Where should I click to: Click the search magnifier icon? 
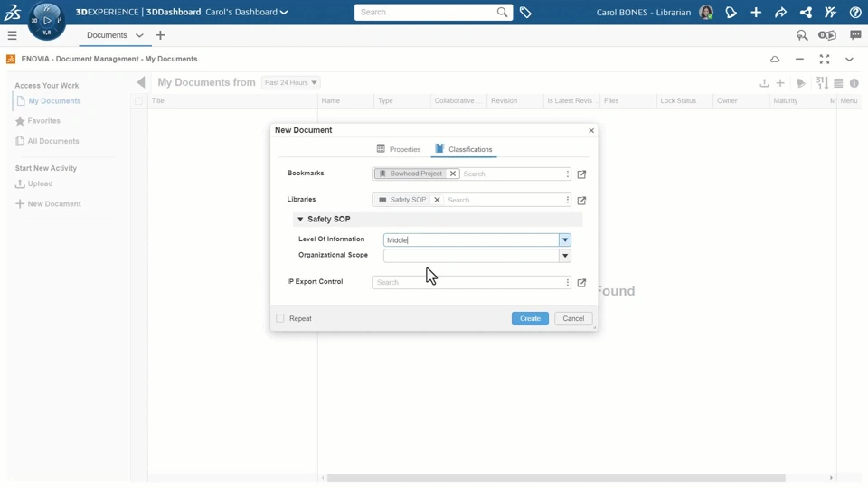click(x=502, y=12)
